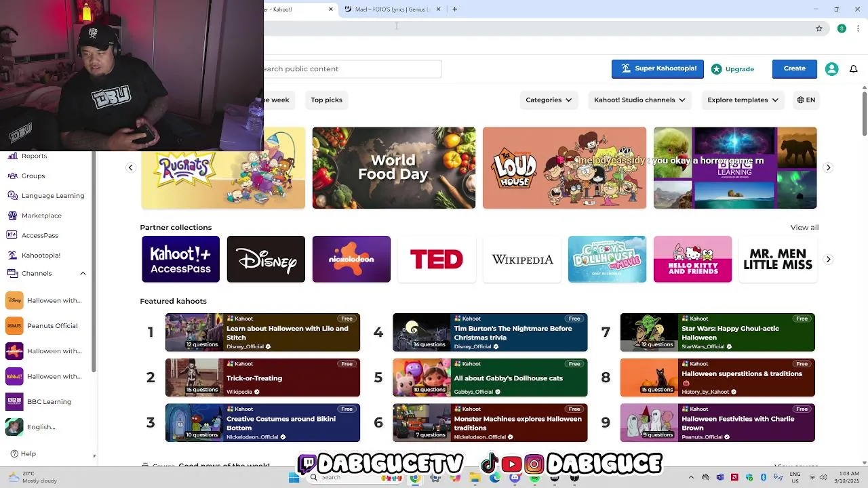Open the Rugrats banner
868x488 pixels.
coord(223,167)
